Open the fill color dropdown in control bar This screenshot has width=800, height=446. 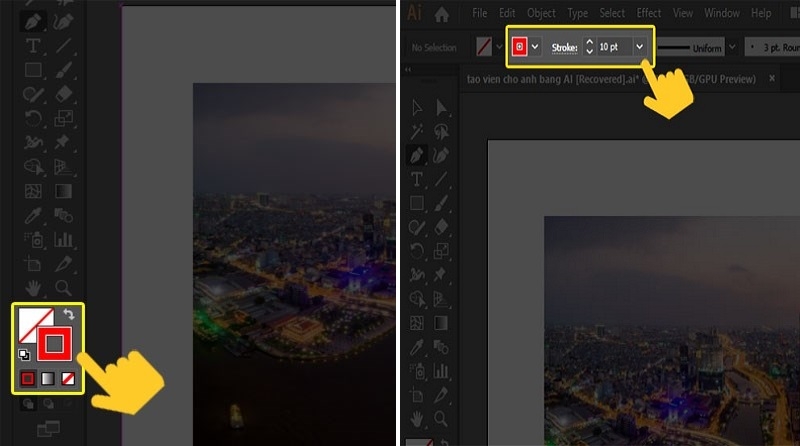(499, 47)
